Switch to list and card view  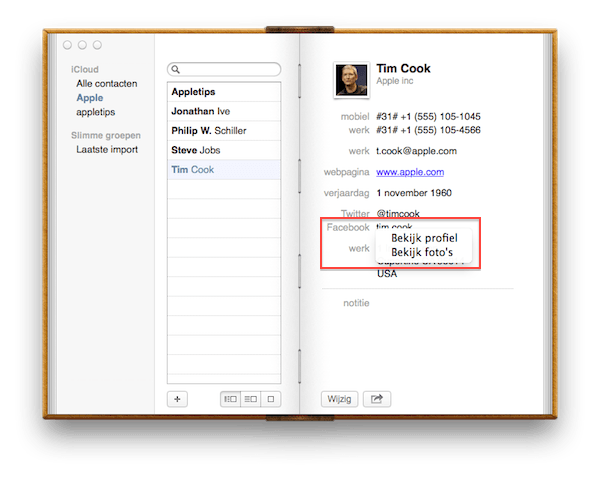click(251, 399)
